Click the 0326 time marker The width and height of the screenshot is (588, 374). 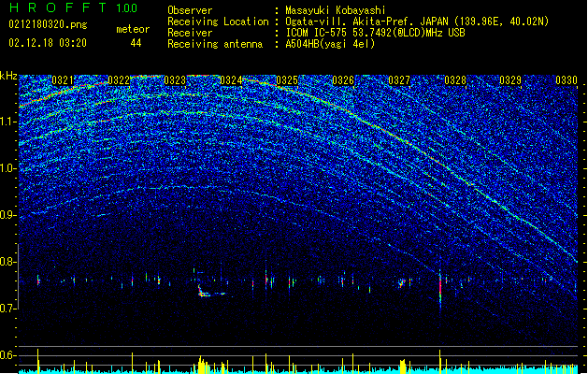tap(343, 80)
